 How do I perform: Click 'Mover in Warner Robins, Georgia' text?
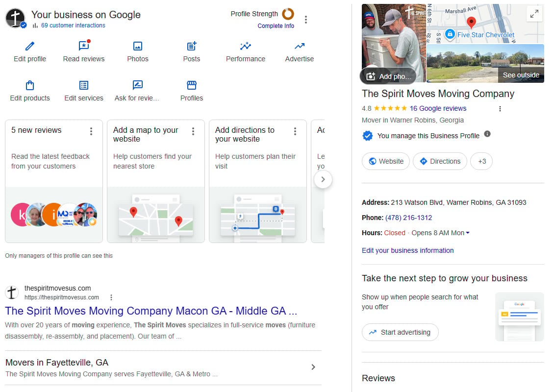[x=413, y=120]
